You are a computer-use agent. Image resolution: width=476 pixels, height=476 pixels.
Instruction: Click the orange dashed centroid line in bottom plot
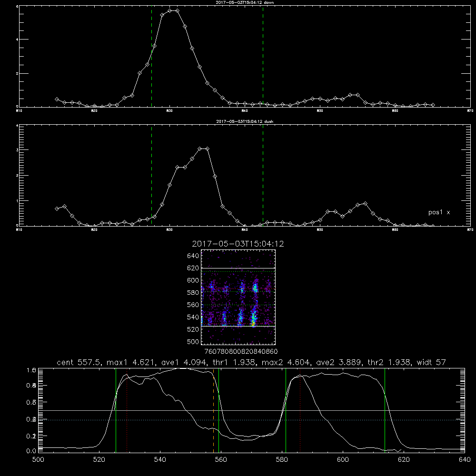[x=213, y=410]
